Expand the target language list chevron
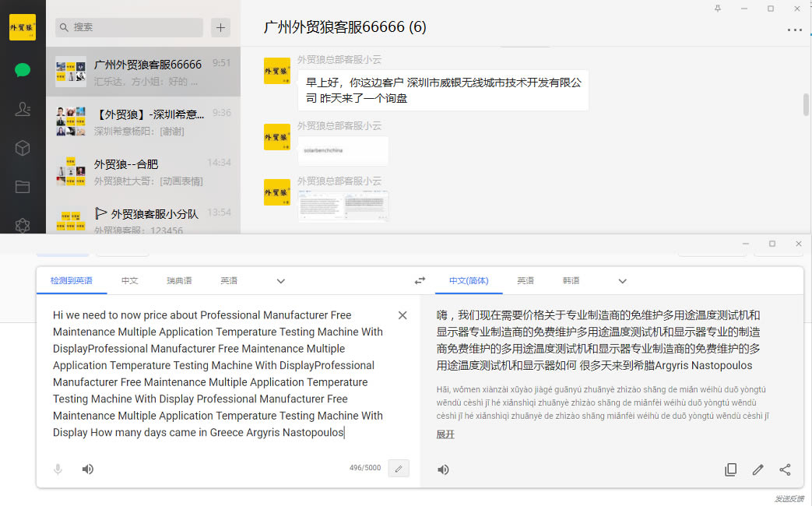 [622, 281]
